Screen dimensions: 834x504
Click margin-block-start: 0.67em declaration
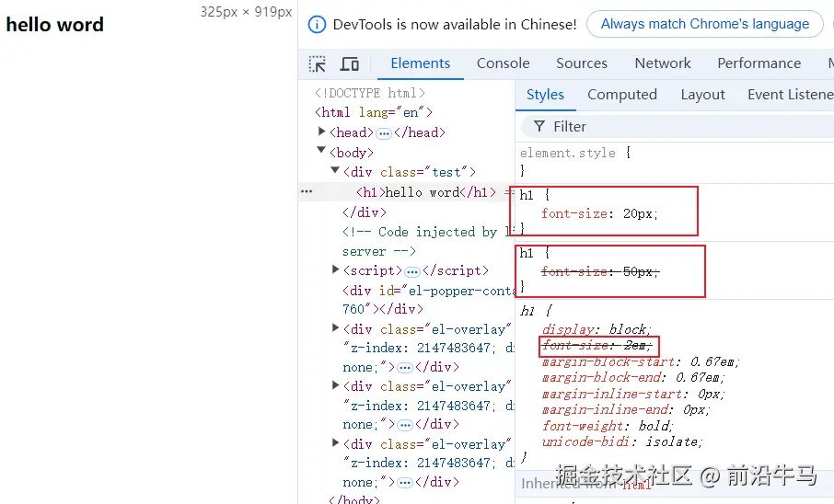tap(641, 362)
